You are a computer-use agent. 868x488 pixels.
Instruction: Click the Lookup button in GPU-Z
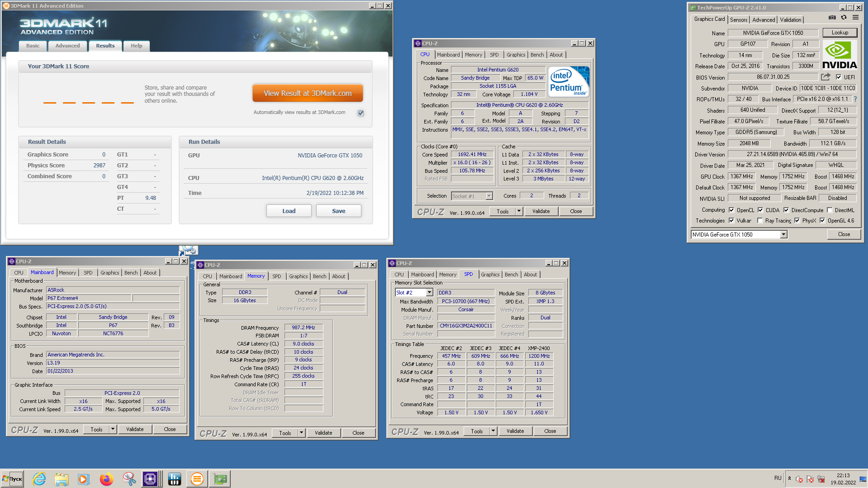pos(840,33)
